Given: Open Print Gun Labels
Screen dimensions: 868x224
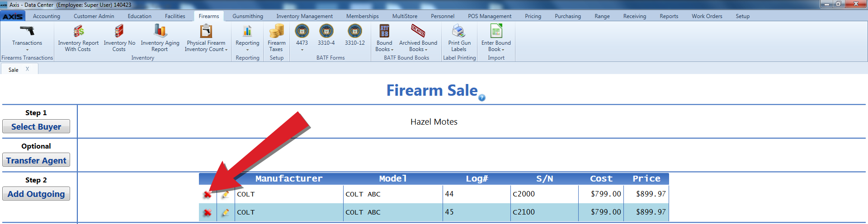Looking at the screenshot, I should tap(459, 38).
